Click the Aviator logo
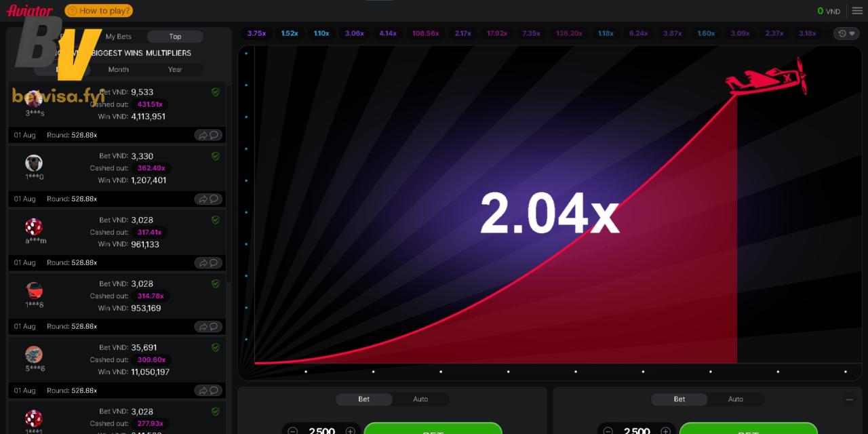The image size is (868, 434). coord(30,11)
